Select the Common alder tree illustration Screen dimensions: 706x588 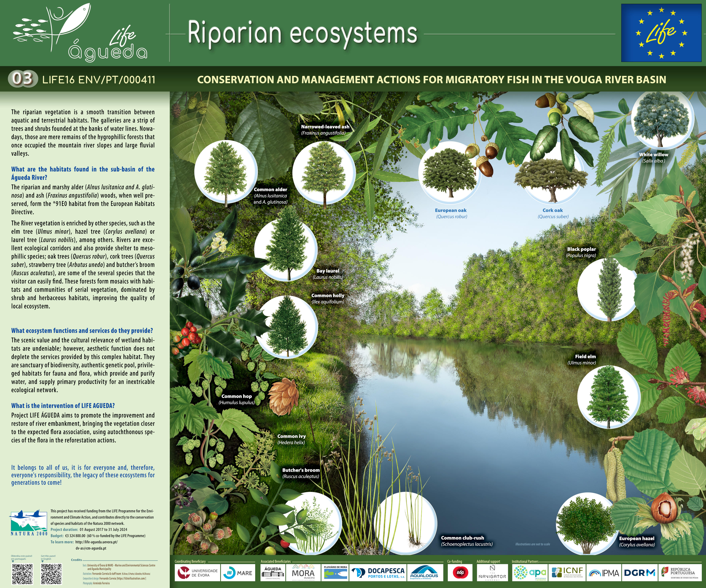click(226, 172)
